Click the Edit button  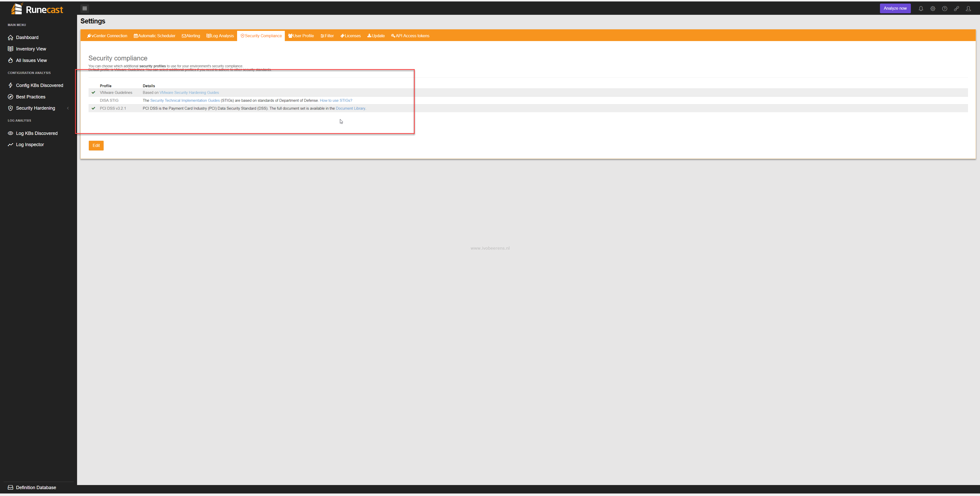click(96, 145)
